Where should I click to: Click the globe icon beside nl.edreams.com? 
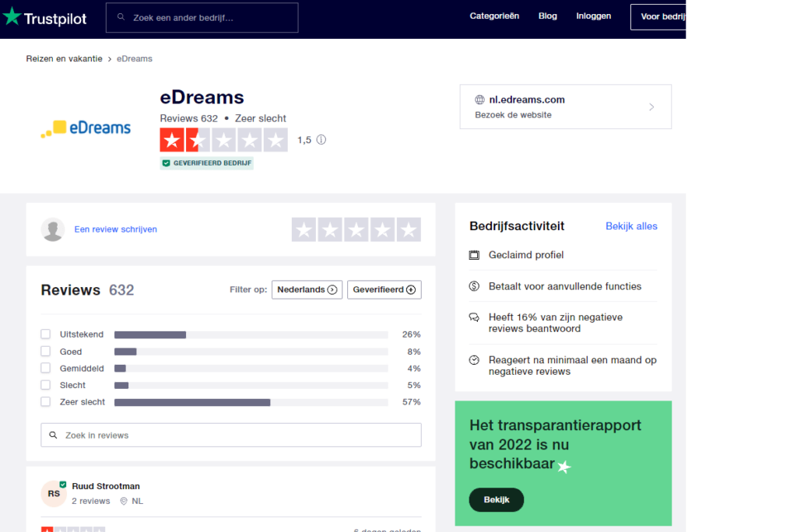(479, 100)
